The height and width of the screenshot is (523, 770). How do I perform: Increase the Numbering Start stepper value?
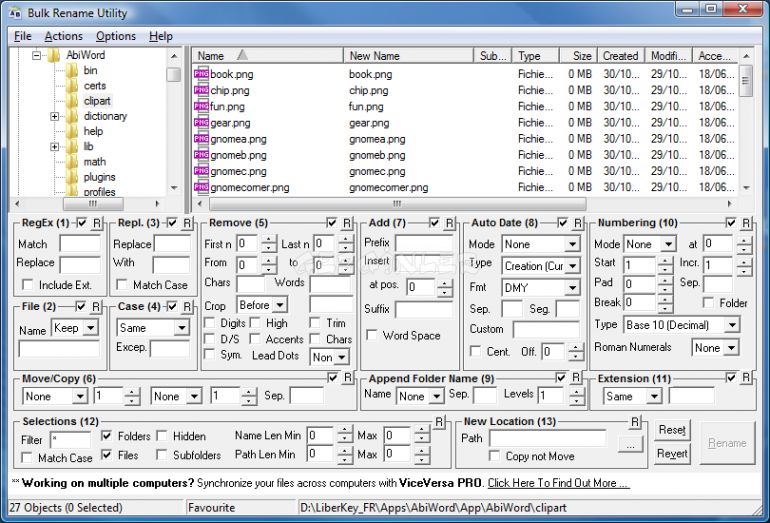(x=664, y=260)
